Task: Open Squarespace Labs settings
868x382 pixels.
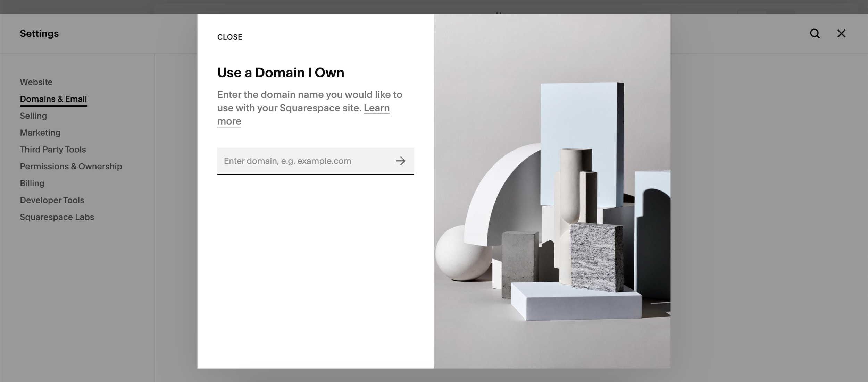Action: click(x=57, y=217)
